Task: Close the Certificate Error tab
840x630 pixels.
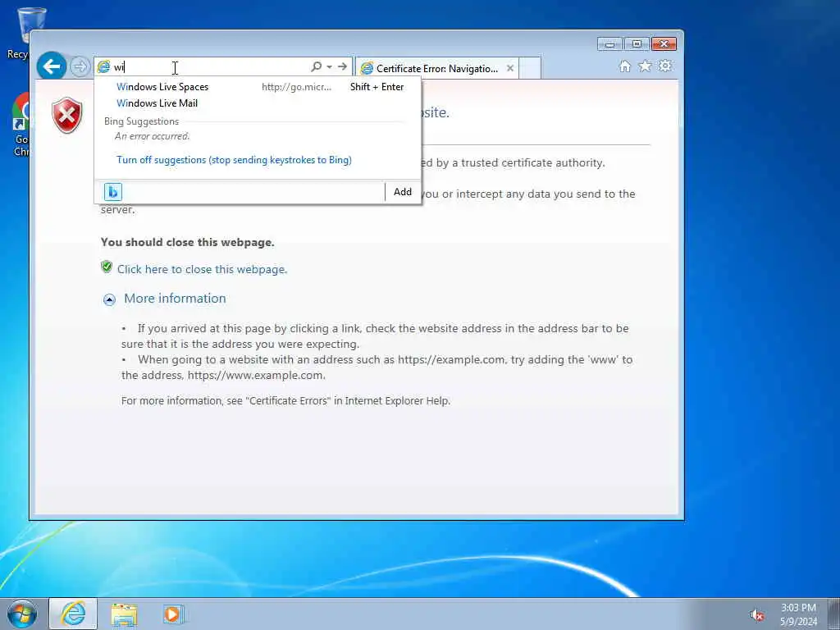Action: point(510,68)
